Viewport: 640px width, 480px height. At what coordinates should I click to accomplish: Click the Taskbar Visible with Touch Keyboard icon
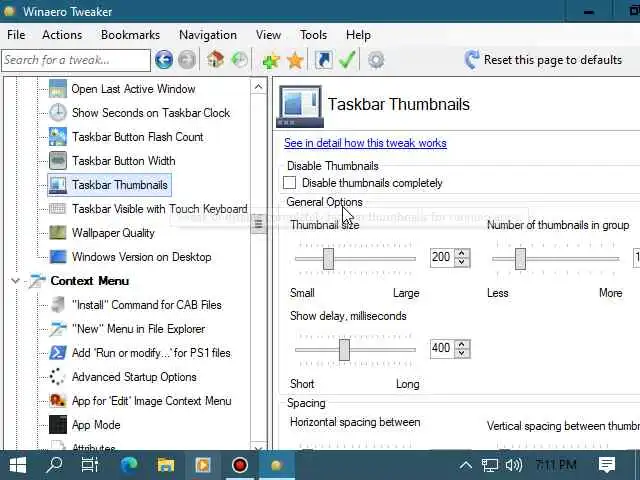coord(58,209)
